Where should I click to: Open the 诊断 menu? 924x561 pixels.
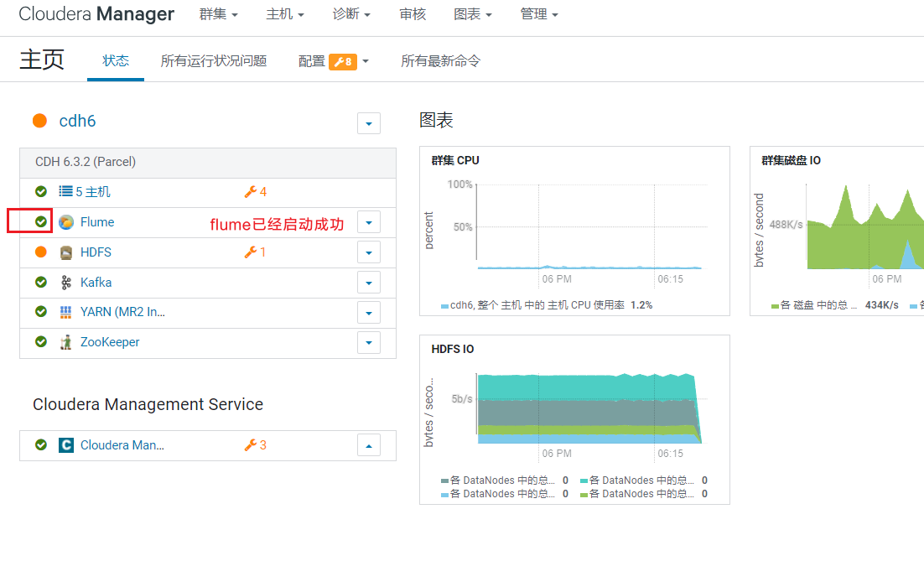tap(352, 14)
